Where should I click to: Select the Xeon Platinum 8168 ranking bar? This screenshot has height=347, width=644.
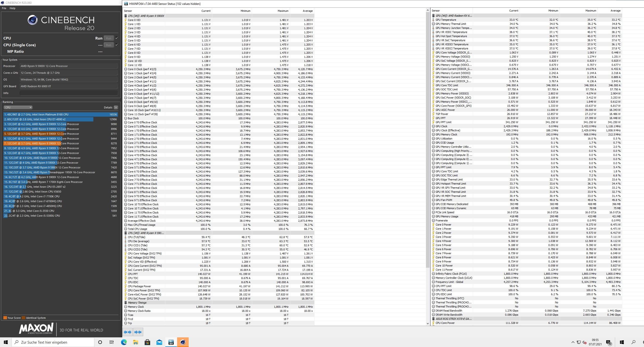pos(60,114)
